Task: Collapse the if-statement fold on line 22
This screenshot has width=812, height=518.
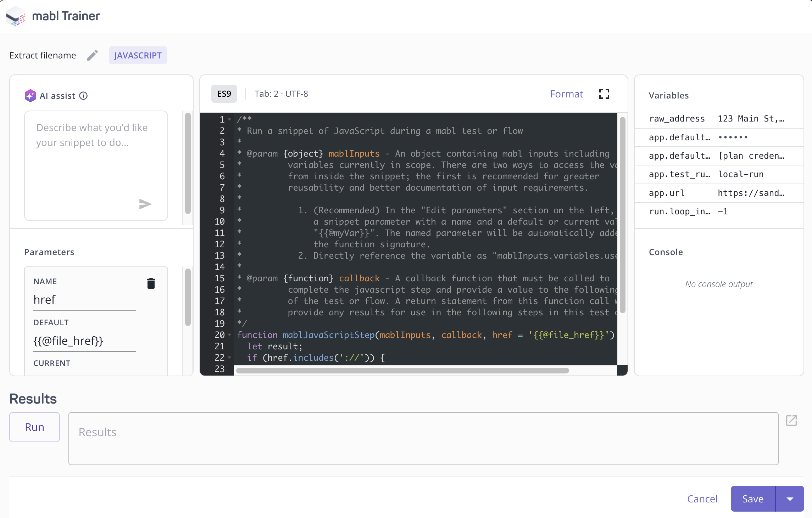Action: click(x=229, y=358)
